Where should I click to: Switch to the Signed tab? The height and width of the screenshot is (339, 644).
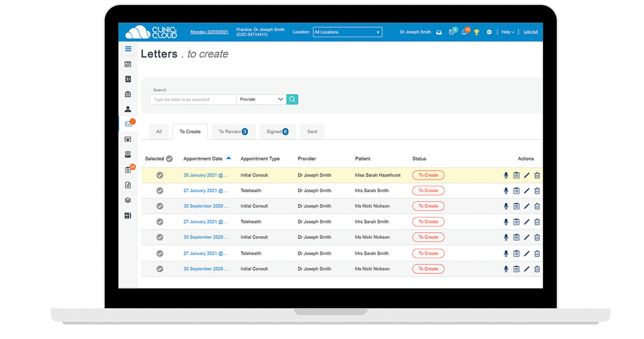point(277,131)
